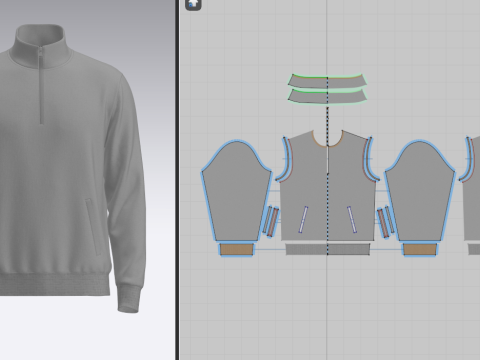Viewport: 480px width, 360px height.
Task: Select the brown cuff under the left sleeve
Action: coord(236,249)
